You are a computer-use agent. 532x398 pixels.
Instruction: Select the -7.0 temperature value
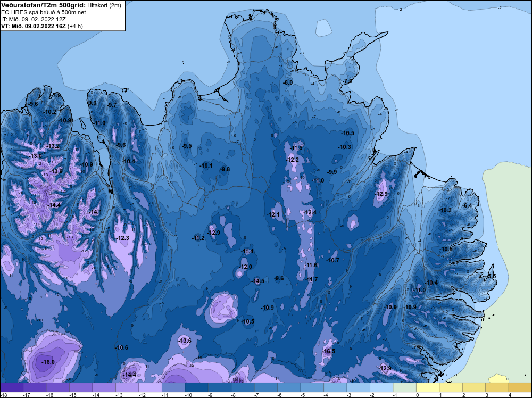click(x=347, y=81)
